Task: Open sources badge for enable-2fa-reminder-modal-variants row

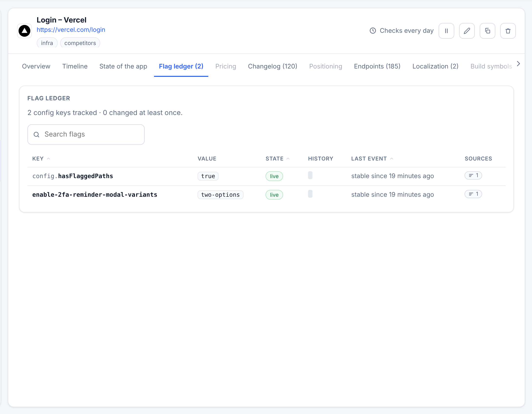Action: (473, 194)
